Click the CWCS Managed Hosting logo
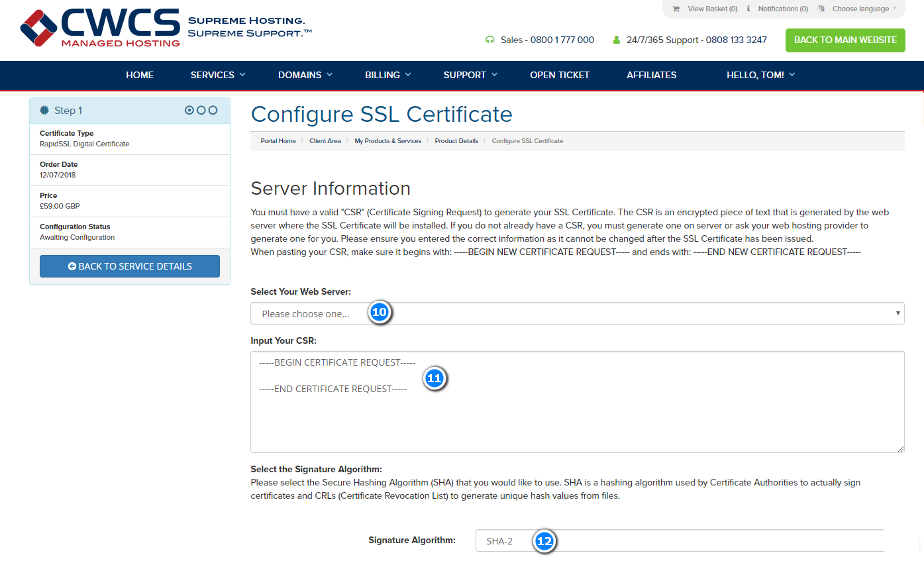The height and width of the screenshot is (563, 924). pyautogui.click(x=100, y=26)
